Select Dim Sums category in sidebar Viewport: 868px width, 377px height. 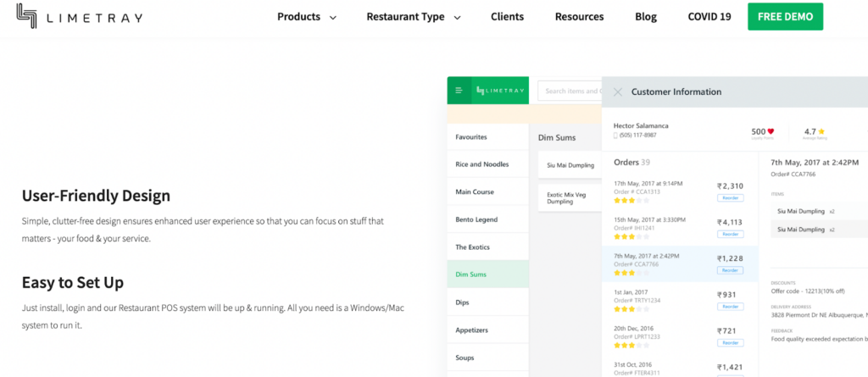click(x=487, y=274)
